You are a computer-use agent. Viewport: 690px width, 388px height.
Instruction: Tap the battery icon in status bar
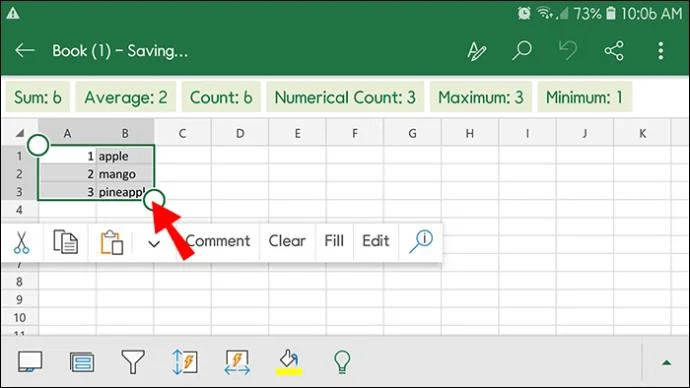[611, 13]
